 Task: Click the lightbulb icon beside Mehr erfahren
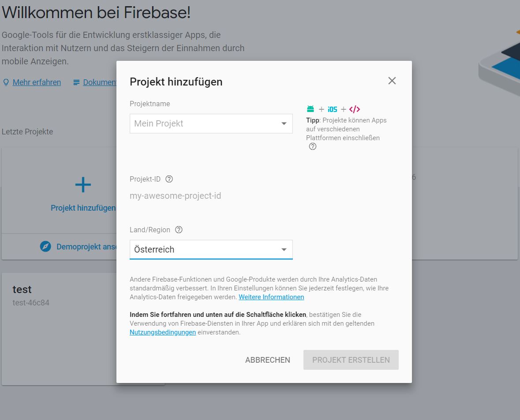tap(6, 82)
